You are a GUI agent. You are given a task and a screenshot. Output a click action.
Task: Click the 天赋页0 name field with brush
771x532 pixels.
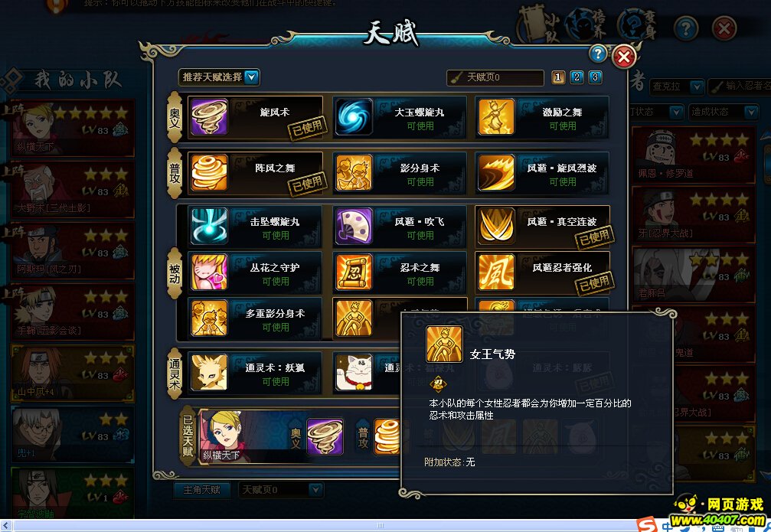(x=495, y=77)
